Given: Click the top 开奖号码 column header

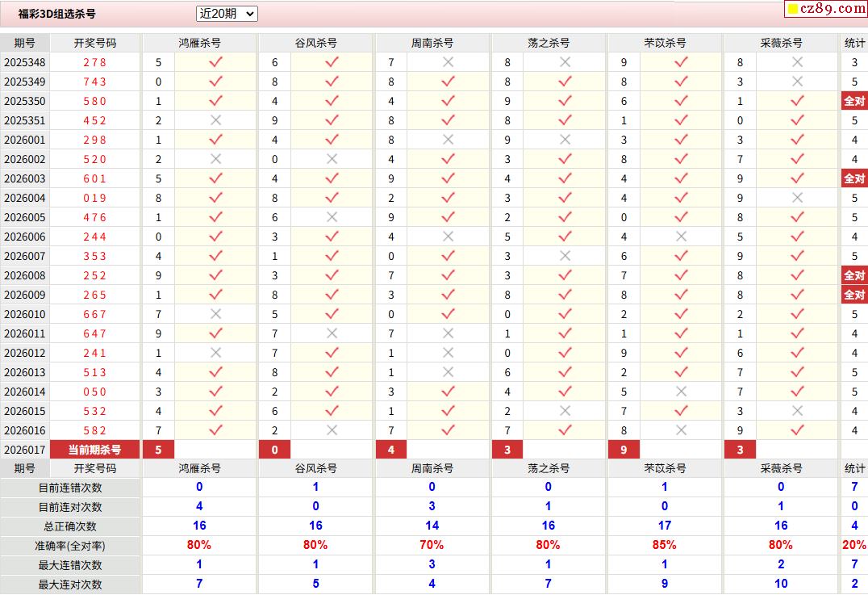Looking at the screenshot, I should pos(94,43).
